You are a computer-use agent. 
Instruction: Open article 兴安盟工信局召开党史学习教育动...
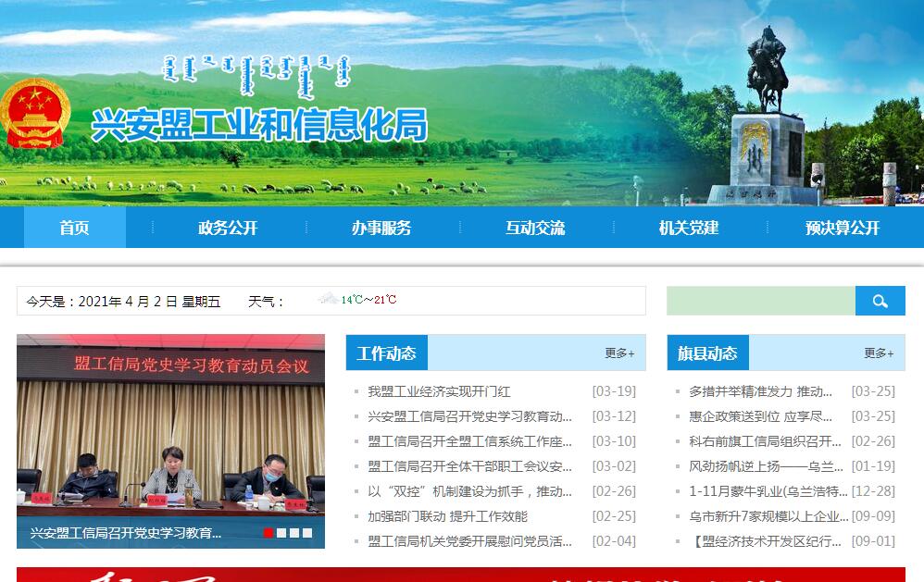click(469, 416)
